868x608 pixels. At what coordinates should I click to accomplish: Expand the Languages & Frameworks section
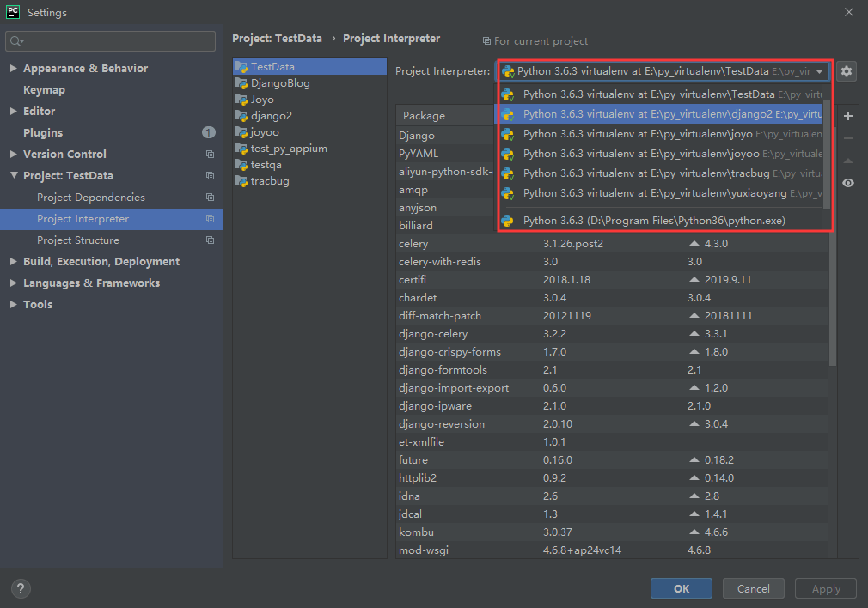[x=13, y=283]
